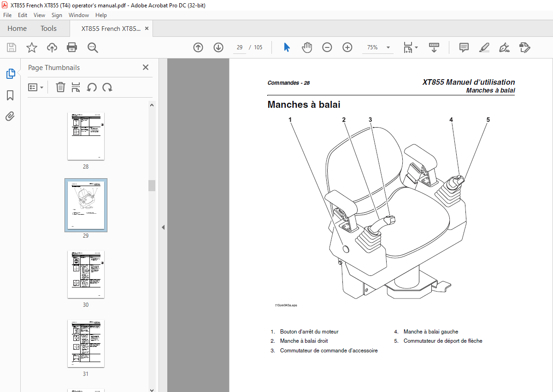This screenshot has width=553, height=392.
Task: Open the Sign menu
Action: 57,15
